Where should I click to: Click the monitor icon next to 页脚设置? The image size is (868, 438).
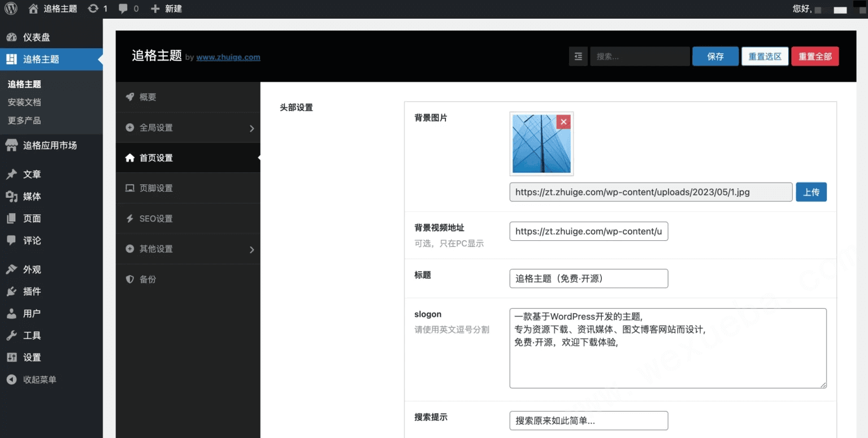pyautogui.click(x=130, y=188)
